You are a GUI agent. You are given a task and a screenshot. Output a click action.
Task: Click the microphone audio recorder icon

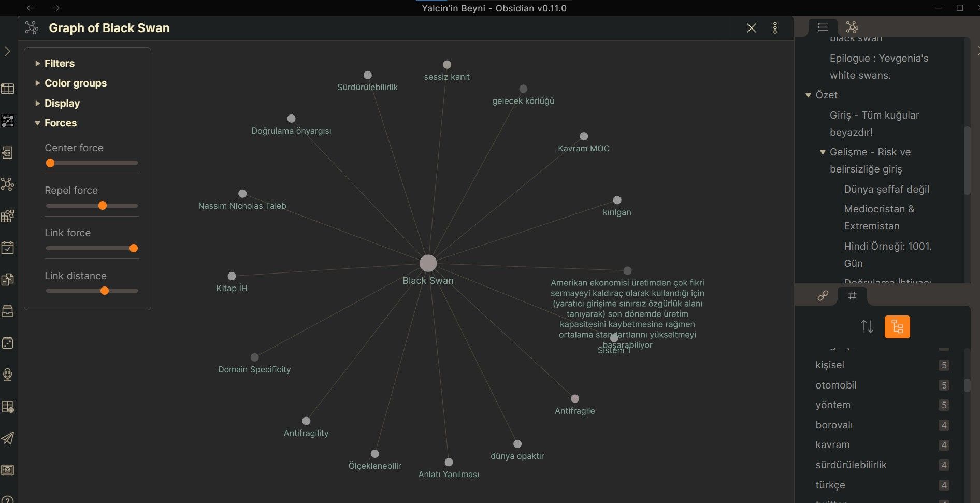click(8, 375)
